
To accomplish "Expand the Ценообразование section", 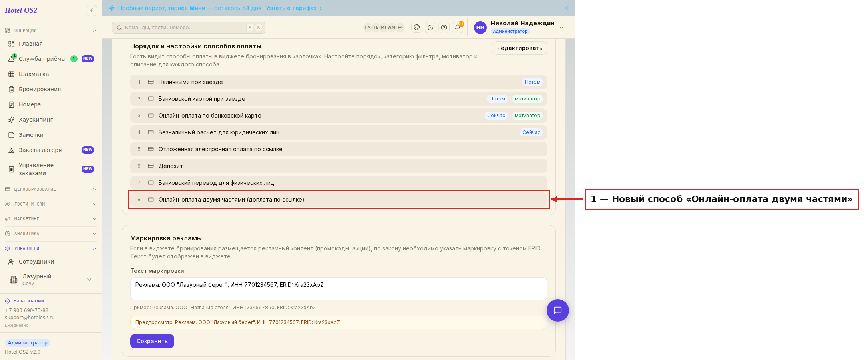I will click(x=50, y=189).
